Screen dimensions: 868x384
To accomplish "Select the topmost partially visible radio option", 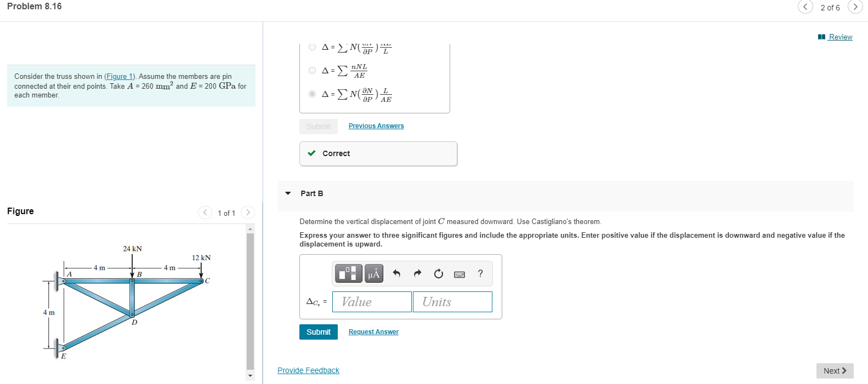I will pyautogui.click(x=312, y=47).
